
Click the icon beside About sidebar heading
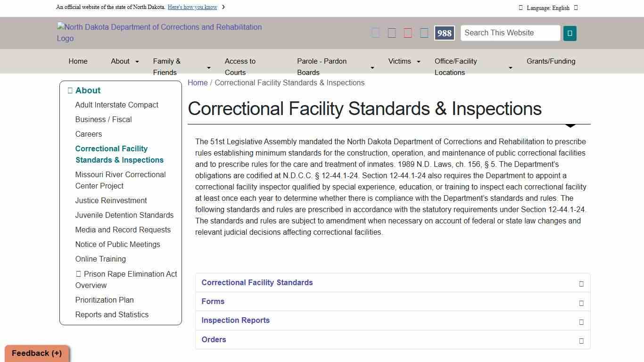(x=69, y=90)
